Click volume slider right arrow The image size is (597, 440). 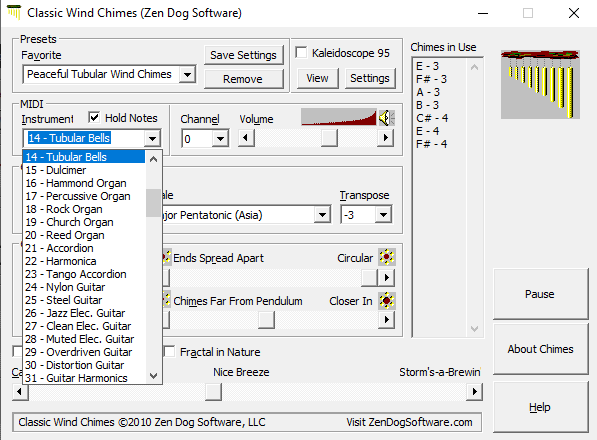386,137
